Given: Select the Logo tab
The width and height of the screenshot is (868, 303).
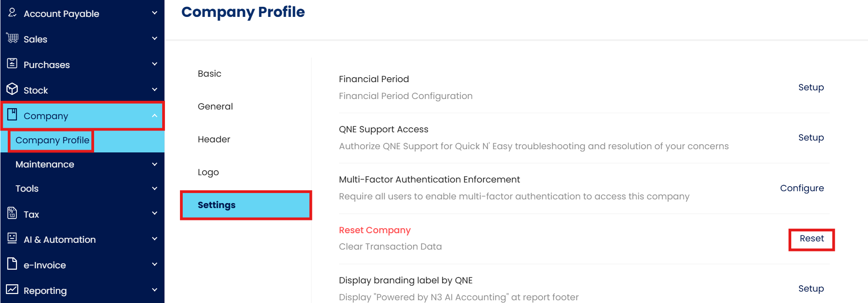Looking at the screenshot, I should [x=208, y=172].
